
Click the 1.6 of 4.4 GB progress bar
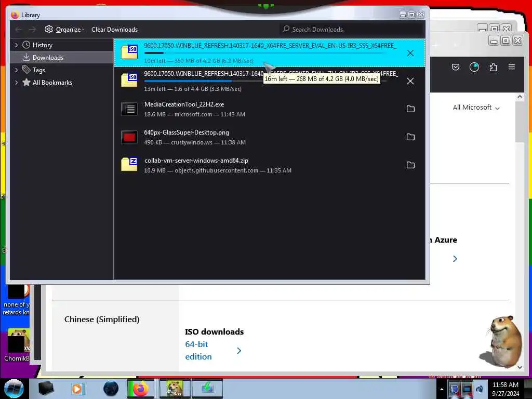coord(265,81)
